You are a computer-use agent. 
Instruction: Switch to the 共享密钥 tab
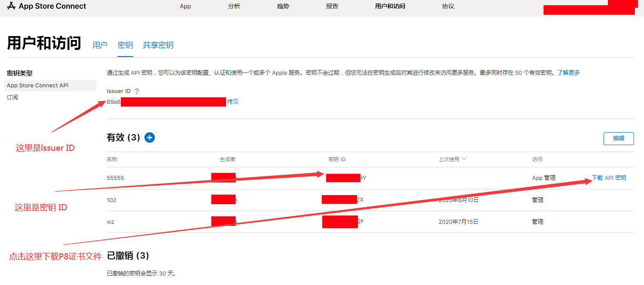158,45
